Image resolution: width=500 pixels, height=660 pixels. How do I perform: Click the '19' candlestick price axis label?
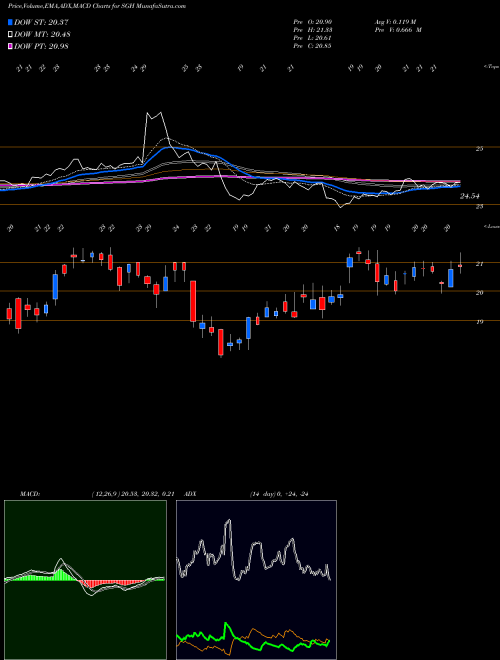click(x=479, y=322)
